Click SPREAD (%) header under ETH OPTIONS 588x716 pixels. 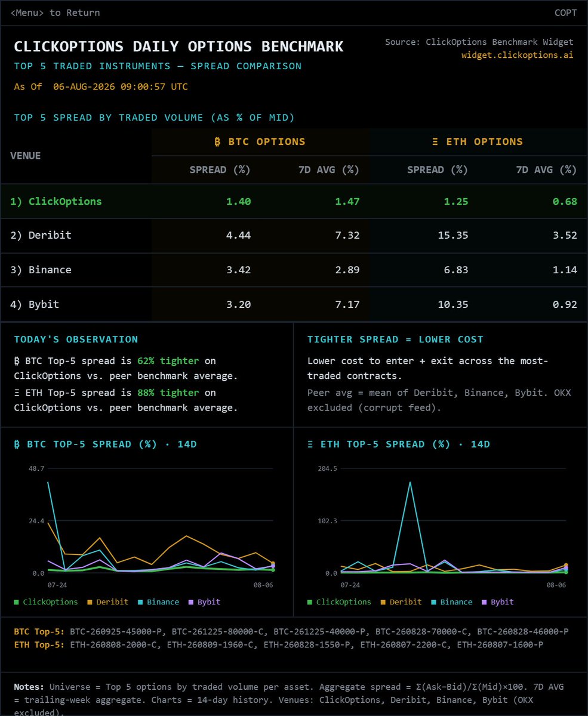click(438, 169)
